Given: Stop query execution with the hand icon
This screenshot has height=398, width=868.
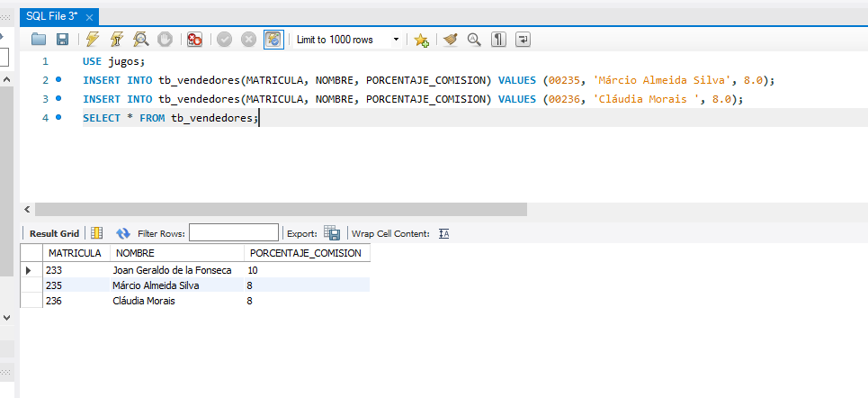Looking at the screenshot, I should pos(166,40).
